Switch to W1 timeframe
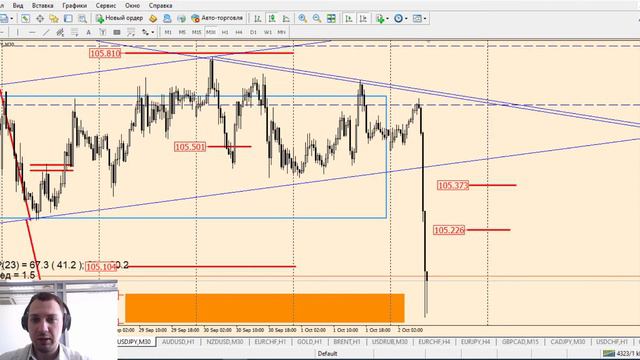The width and height of the screenshot is (640, 360). (267, 32)
